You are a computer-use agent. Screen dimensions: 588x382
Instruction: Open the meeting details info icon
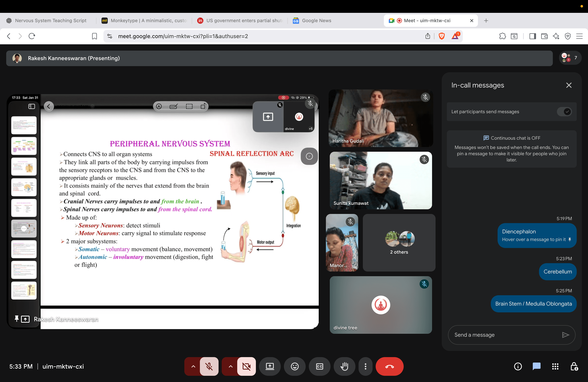(x=518, y=366)
